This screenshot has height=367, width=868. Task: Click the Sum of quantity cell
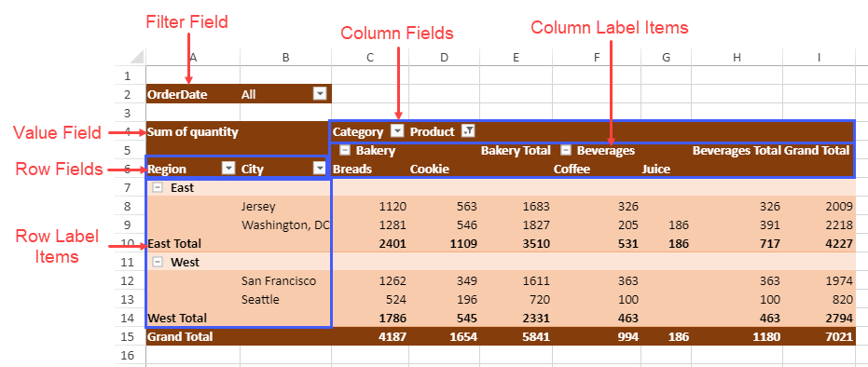click(x=193, y=131)
